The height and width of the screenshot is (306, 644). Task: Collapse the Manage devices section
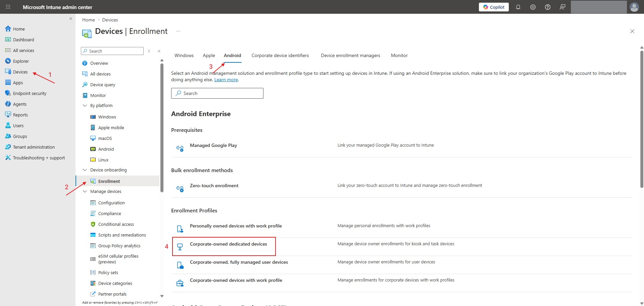coord(85,191)
